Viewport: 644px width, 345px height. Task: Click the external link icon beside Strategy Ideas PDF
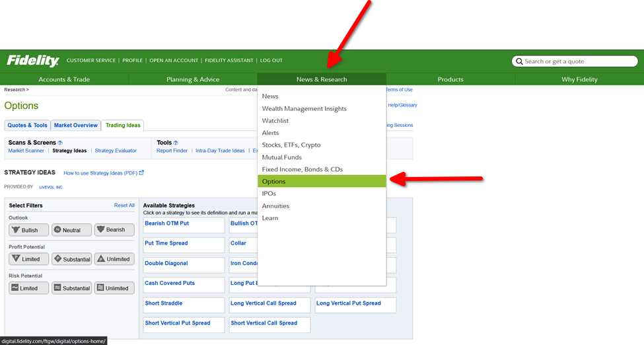click(x=141, y=173)
